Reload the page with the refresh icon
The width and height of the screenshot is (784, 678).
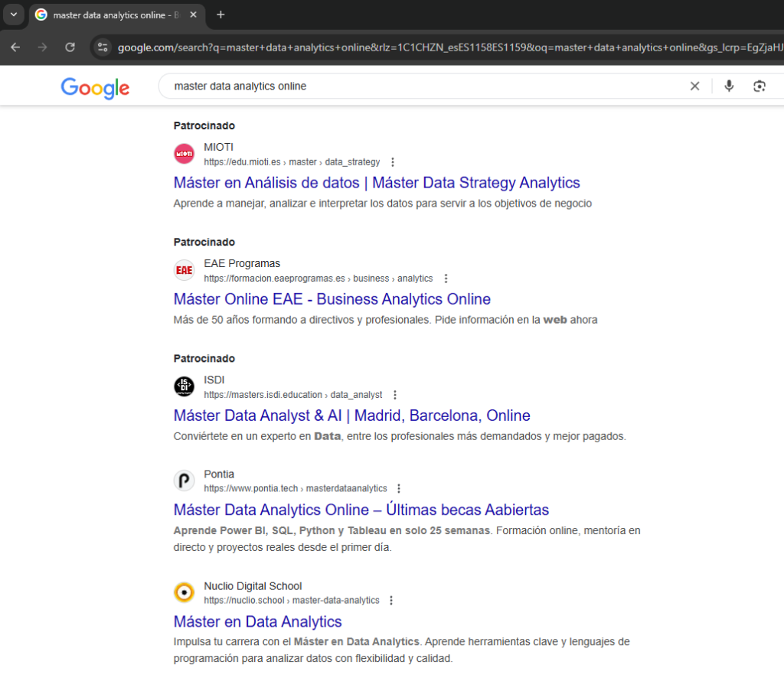70,47
